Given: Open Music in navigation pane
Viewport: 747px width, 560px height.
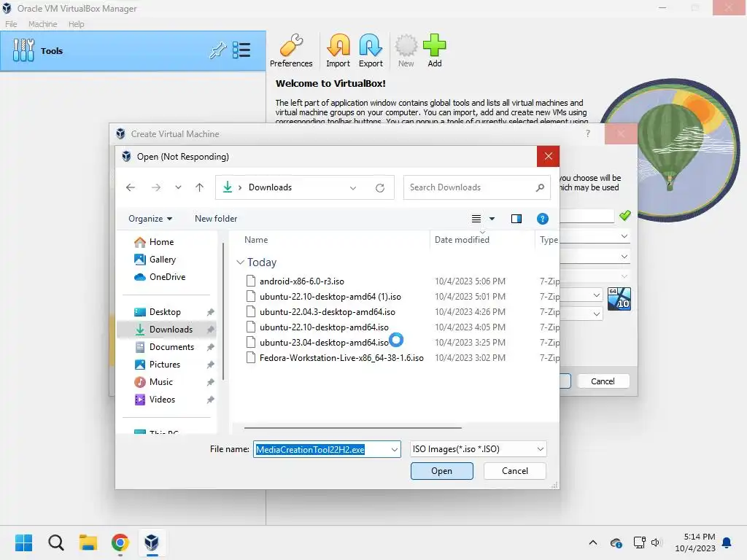Looking at the screenshot, I should click(x=161, y=382).
